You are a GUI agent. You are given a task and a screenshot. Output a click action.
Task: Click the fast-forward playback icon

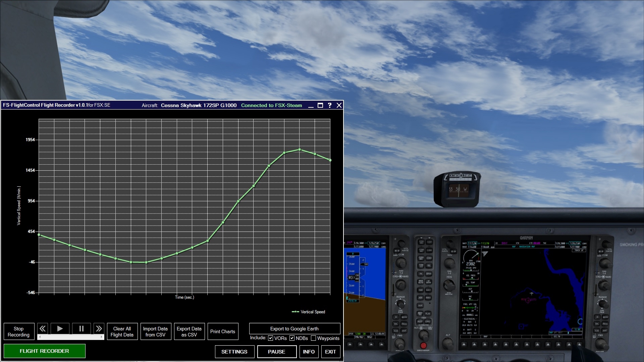[x=99, y=328]
